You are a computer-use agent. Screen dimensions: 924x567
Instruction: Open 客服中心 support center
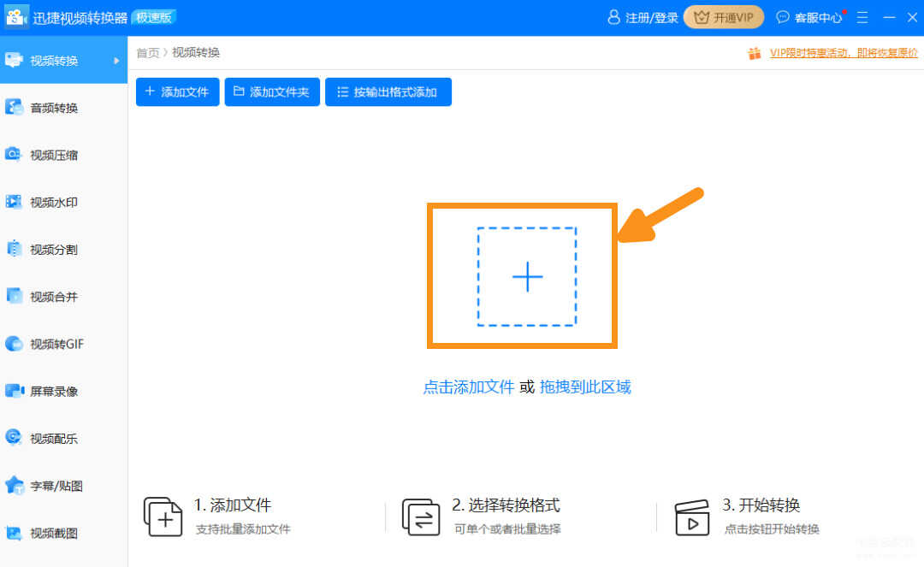[x=809, y=18]
